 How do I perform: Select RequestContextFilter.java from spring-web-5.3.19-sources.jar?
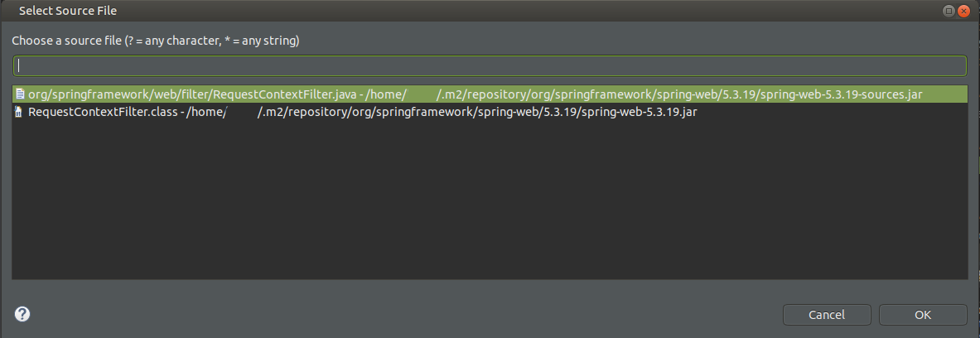(x=490, y=94)
